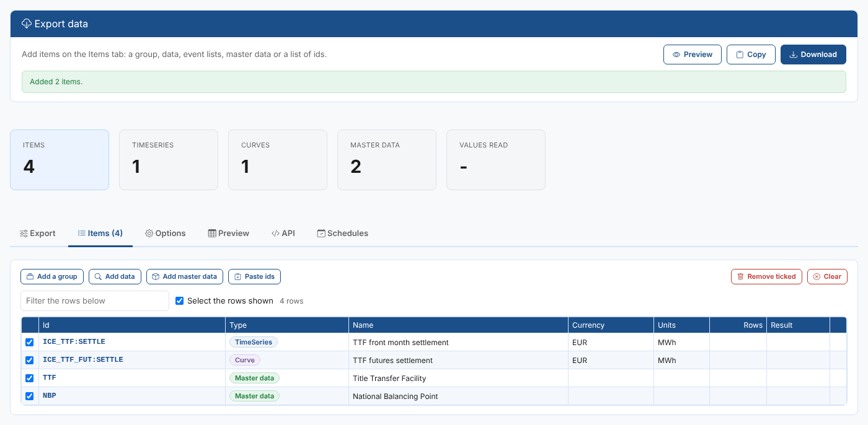Switch to the Preview tab

[x=229, y=234]
